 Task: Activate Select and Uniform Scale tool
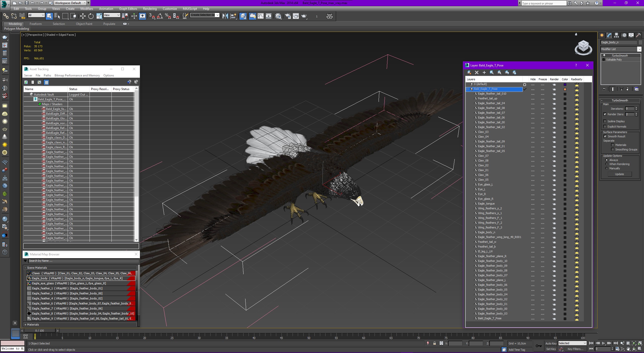(x=99, y=16)
